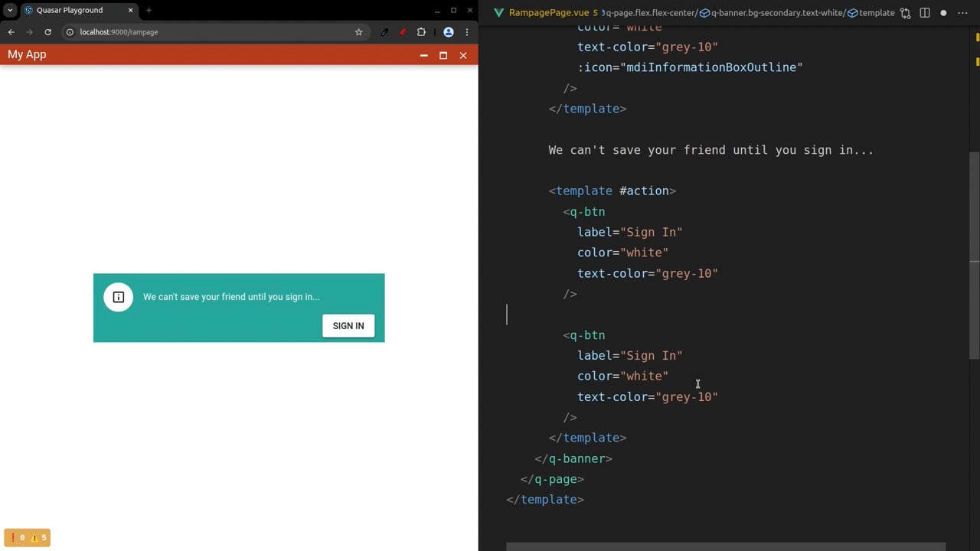Viewport: 980px width, 551px height.
Task: Go back in browser history
Action: [11, 32]
